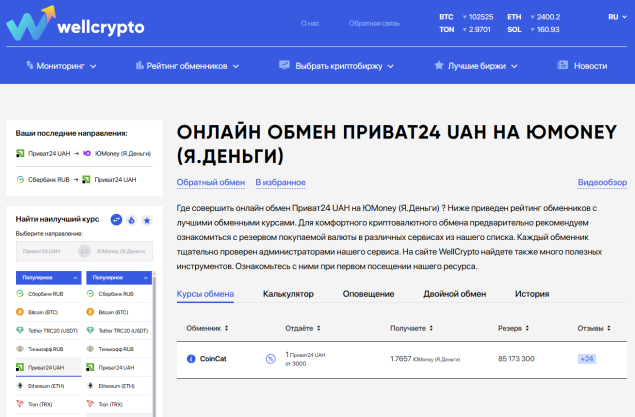This screenshot has width=635, height=417.
Task: Open the RU language dropdown
Action: (x=617, y=17)
